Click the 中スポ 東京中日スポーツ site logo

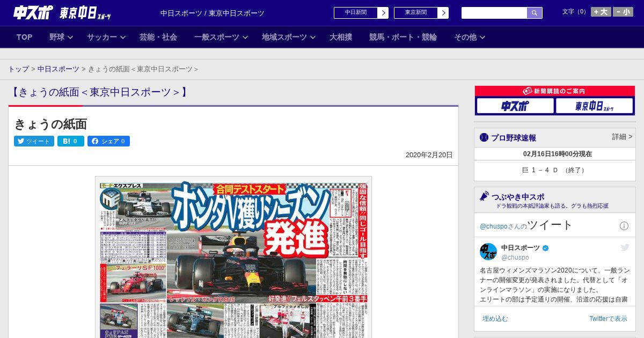coord(62,13)
